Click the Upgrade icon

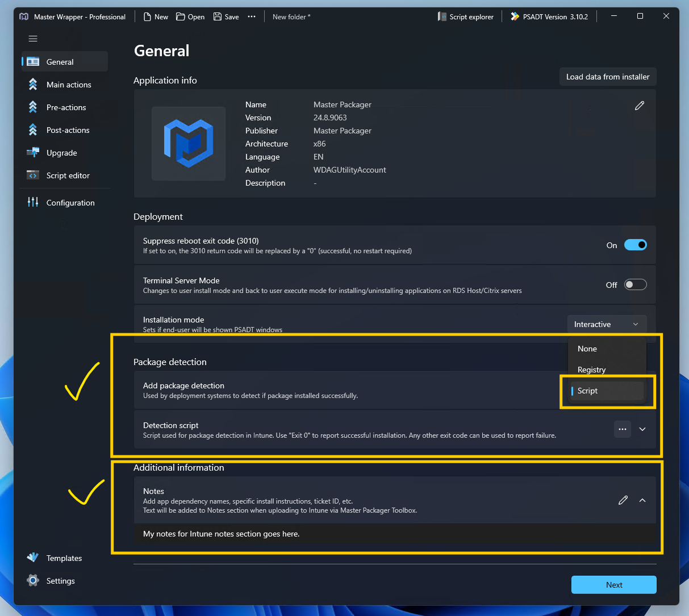(33, 152)
